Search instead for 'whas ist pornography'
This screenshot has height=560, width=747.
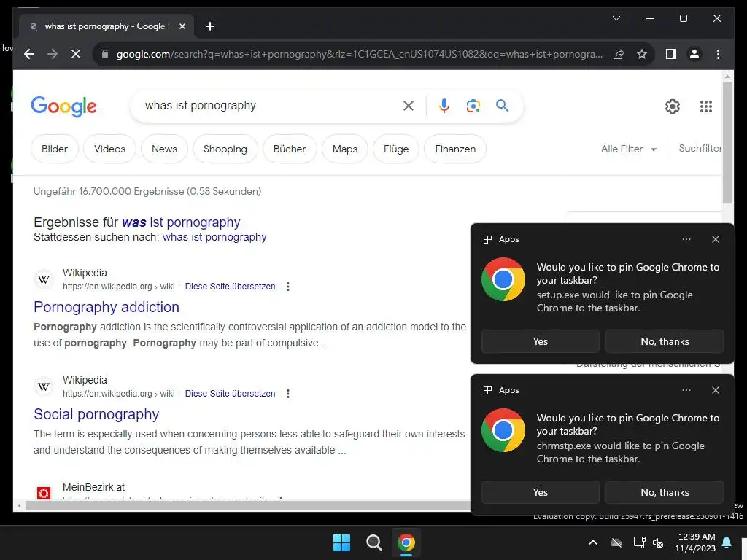click(214, 237)
